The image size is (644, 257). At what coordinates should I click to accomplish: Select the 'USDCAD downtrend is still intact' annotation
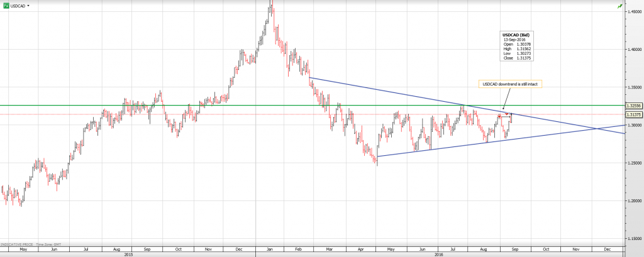(x=511, y=84)
